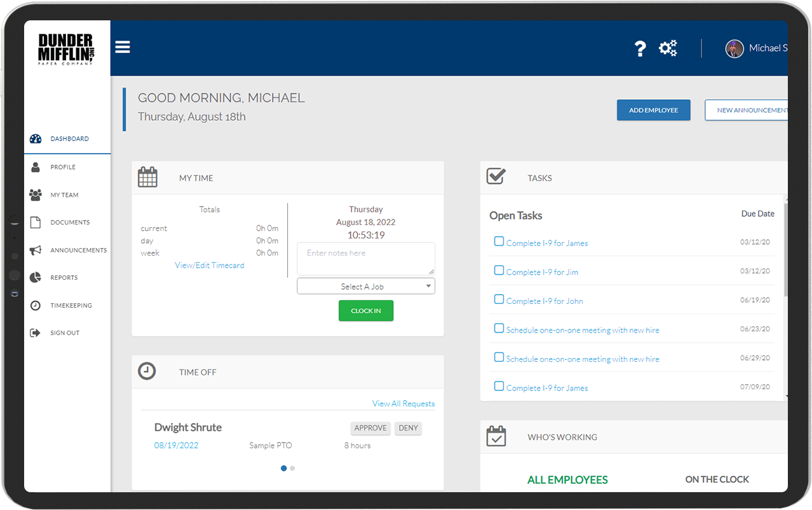Click the My Team people icon
Viewport: 812px width, 510px height.
36,195
